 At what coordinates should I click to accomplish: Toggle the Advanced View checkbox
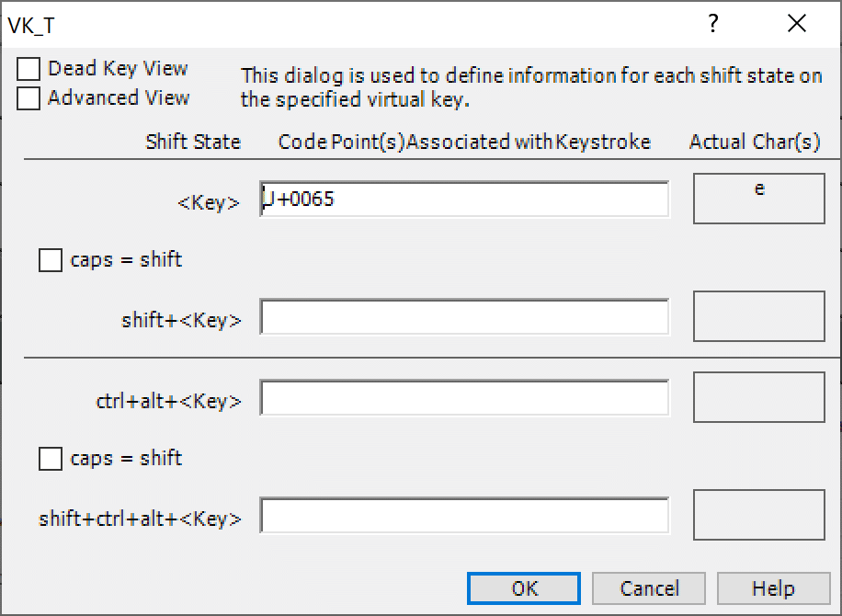tap(29, 98)
